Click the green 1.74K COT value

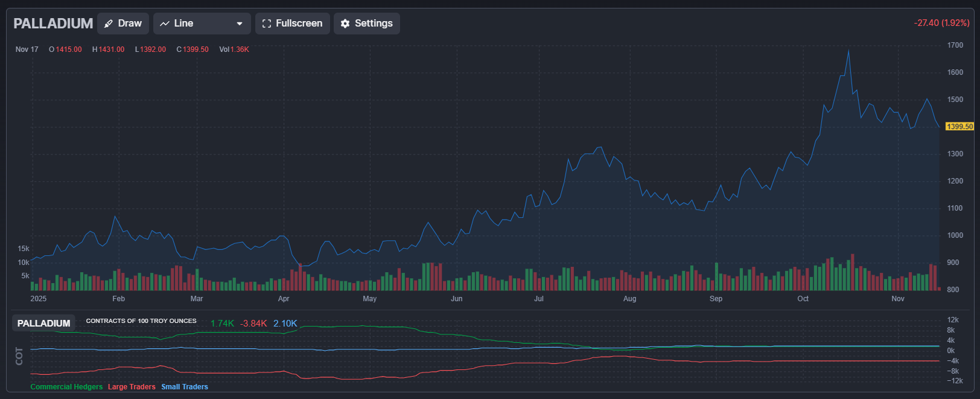tap(222, 324)
